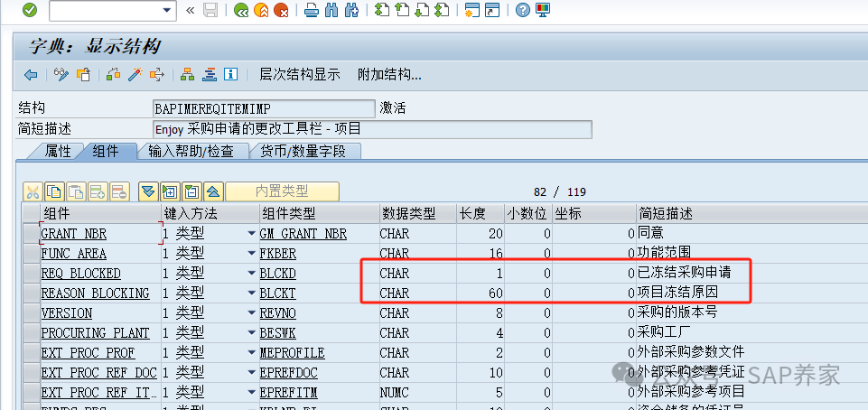Click the Copy icon in table toolbar
868x410 pixels.
[x=54, y=192]
